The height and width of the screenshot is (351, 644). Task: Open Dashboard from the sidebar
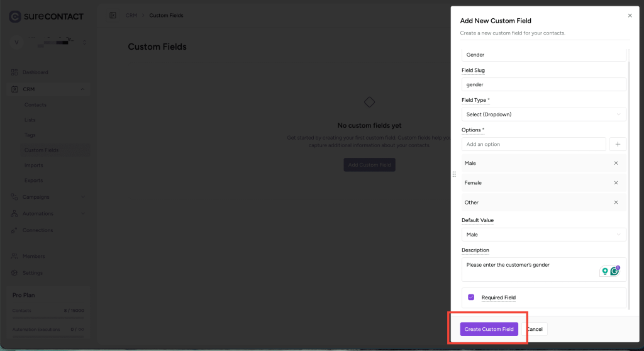35,72
